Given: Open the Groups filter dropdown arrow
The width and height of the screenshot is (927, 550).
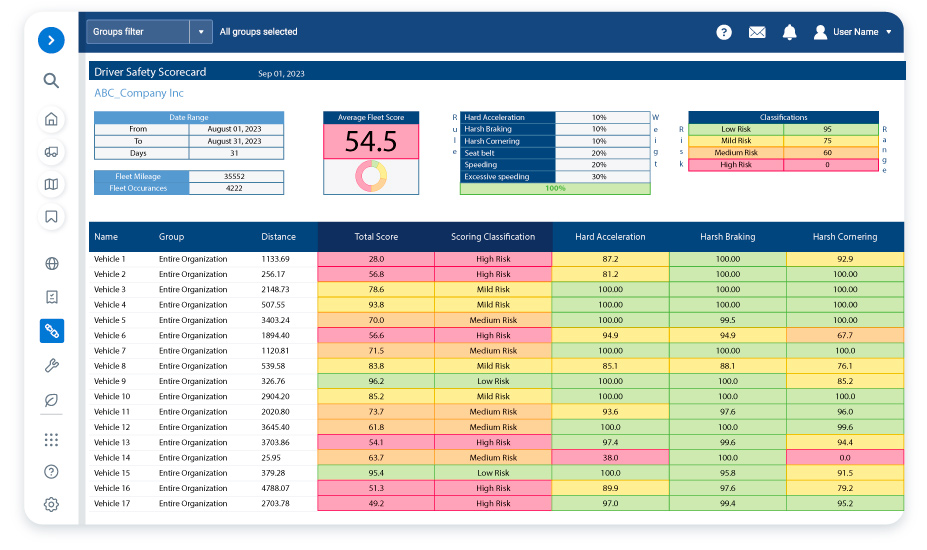Looking at the screenshot, I should tap(201, 32).
